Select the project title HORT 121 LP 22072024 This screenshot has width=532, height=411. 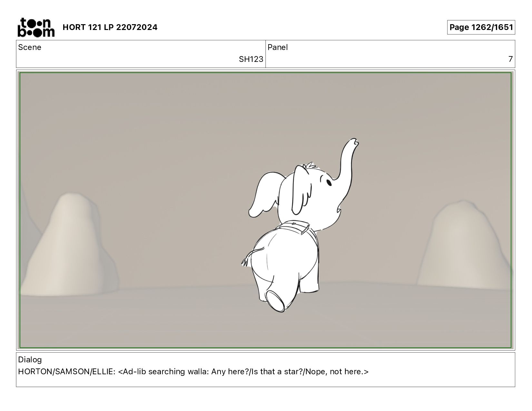pos(110,27)
